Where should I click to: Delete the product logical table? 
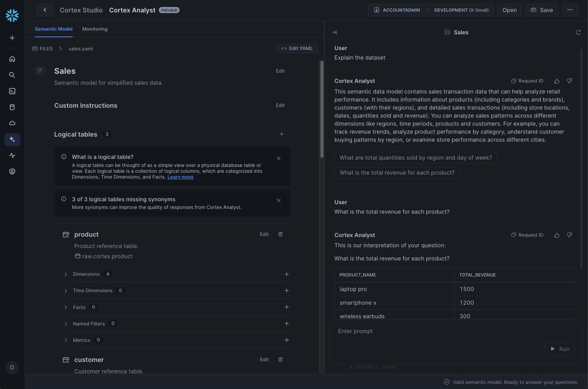click(280, 234)
